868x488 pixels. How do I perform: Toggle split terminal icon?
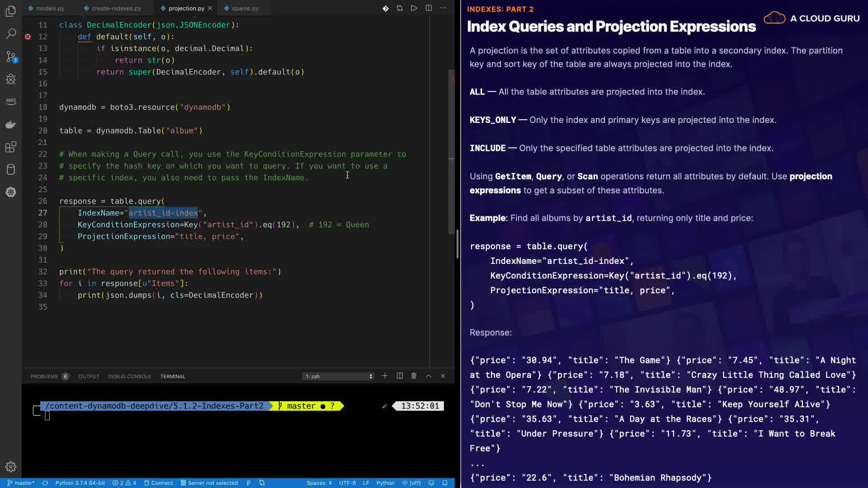400,376
